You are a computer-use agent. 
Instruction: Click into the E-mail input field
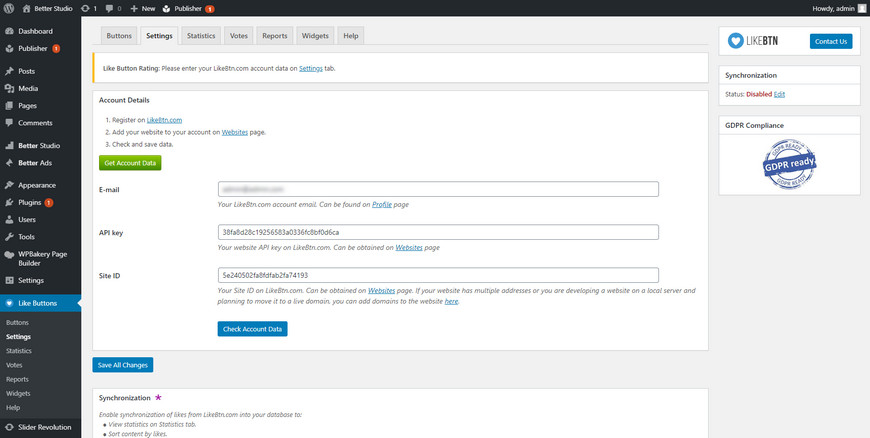pos(438,189)
